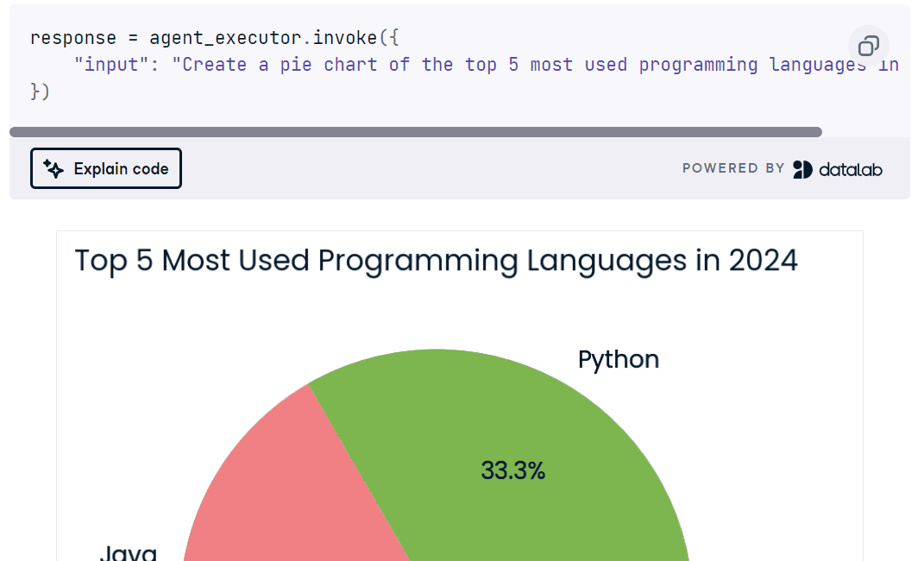
Task: Click the datalab logo icon
Action: pyautogui.click(x=802, y=170)
